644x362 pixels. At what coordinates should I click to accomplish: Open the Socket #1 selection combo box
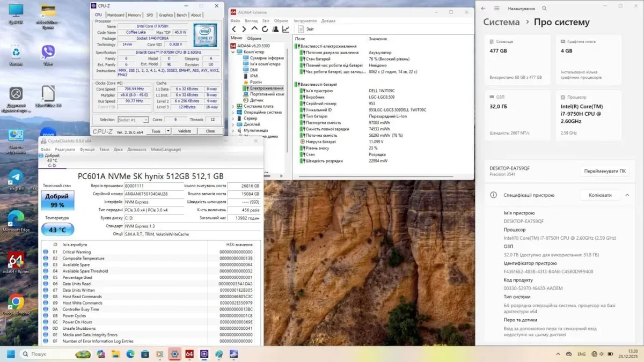pos(133,120)
